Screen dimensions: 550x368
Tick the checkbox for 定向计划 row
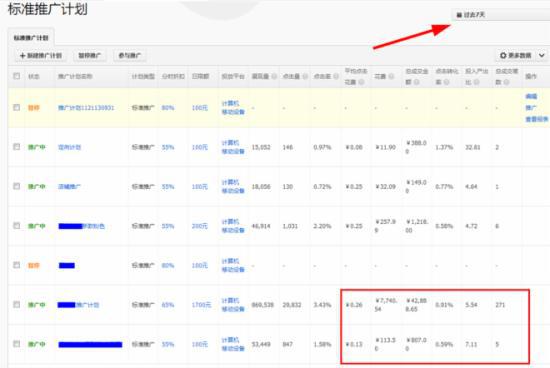coord(16,147)
